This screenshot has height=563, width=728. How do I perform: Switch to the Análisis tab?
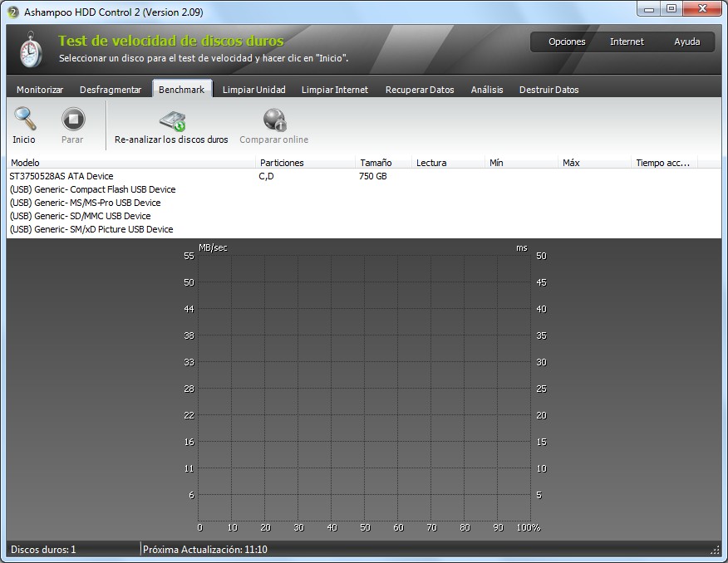click(x=487, y=90)
